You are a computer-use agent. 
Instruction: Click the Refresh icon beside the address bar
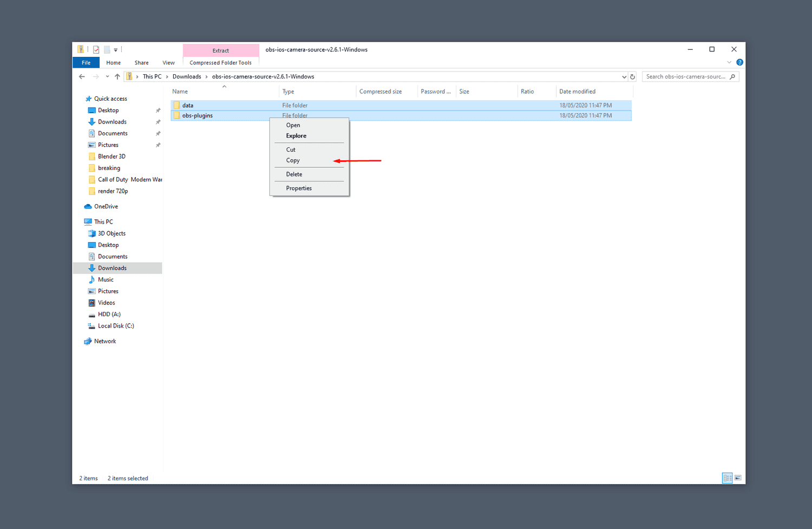pyautogui.click(x=632, y=77)
